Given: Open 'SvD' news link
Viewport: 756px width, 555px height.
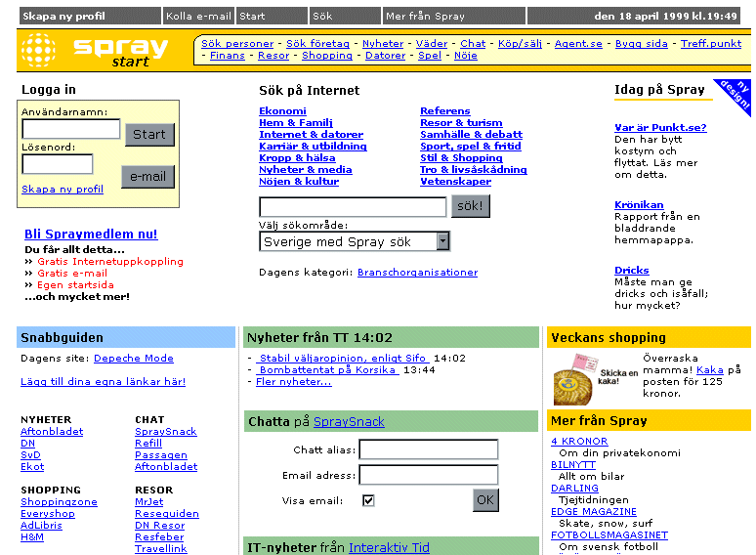Looking at the screenshot, I should click(30, 454).
